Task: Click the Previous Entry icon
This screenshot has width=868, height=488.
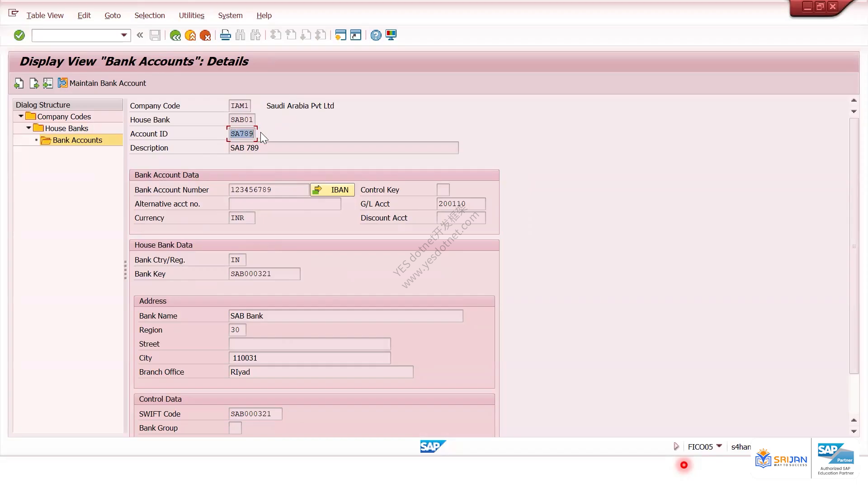Action: (x=19, y=83)
